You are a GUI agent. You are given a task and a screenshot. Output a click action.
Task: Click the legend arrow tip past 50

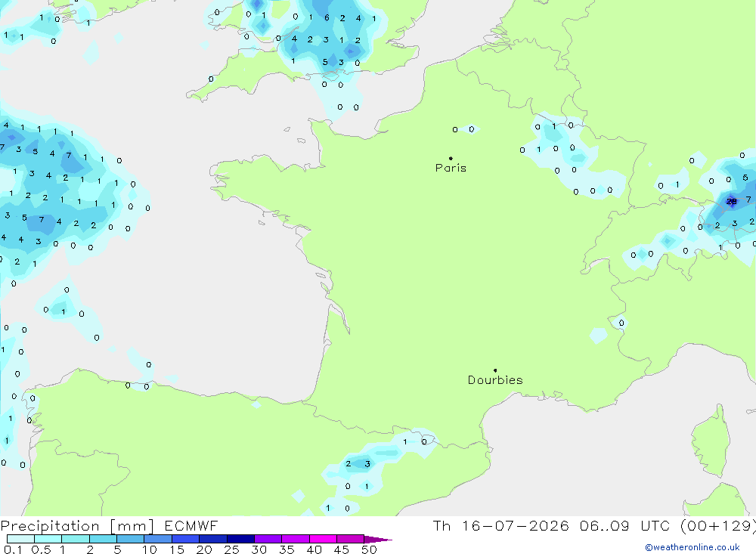[379, 539]
